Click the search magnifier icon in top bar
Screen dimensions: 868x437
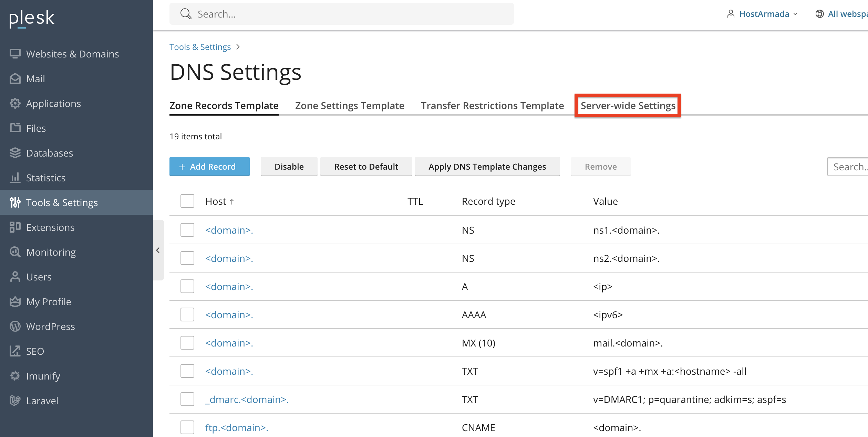pyautogui.click(x=186, y=14)
